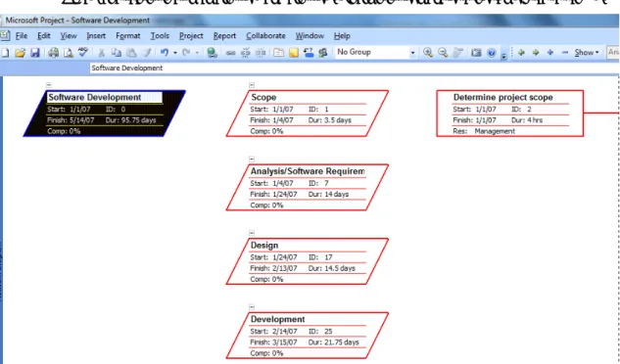Outdent task with the green left arrow
The width and height of the screenshot is (620, 364).
coord(521,52)
